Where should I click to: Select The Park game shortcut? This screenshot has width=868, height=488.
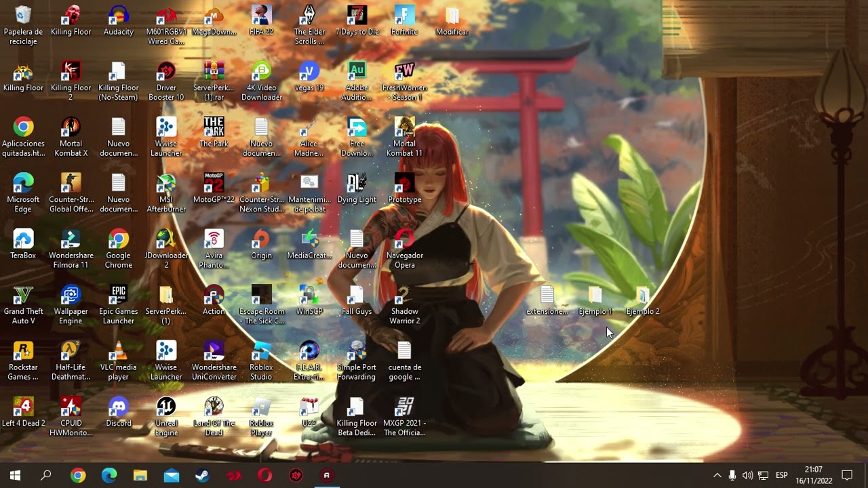click(x=214, y=133)
